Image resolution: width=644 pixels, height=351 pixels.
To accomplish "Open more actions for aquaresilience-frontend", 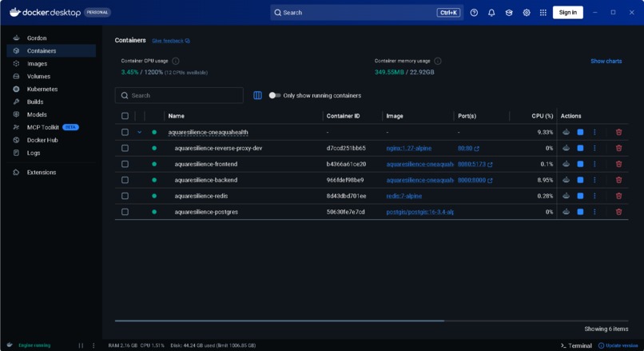I will (594, 164).
